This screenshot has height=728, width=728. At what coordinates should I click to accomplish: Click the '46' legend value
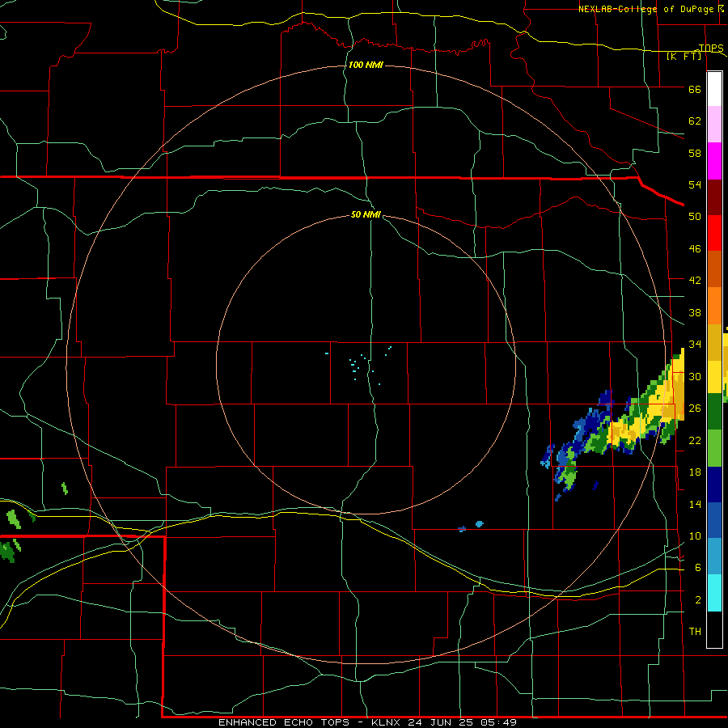click(x=695, y=249)
